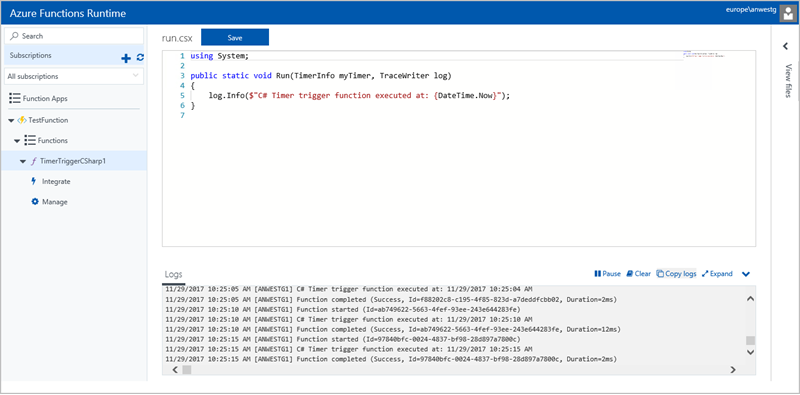Collapse logs panel with down chevron
800x395 pixels.
click(746, 274)
